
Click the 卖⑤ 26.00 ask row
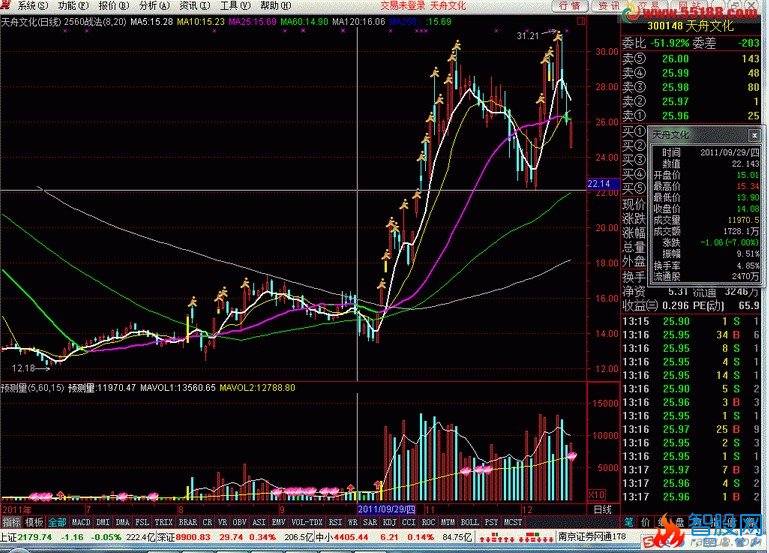(x=691, y=59)
